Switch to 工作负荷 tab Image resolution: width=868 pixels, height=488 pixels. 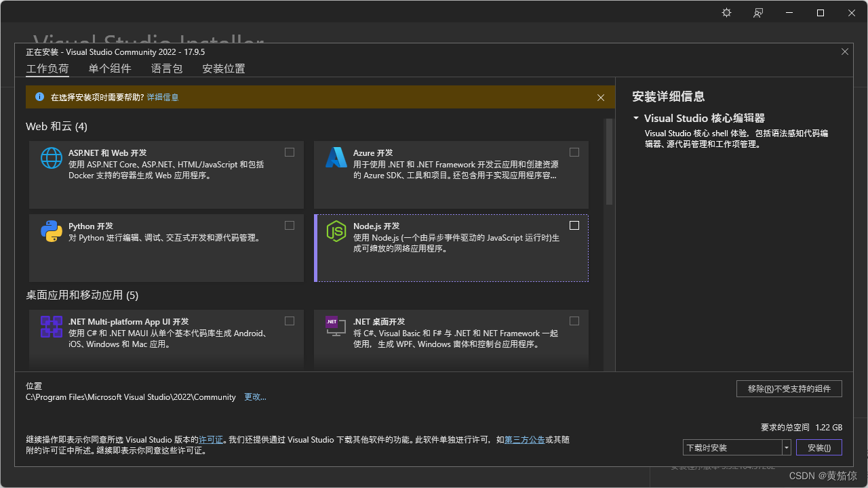(47, 68)
